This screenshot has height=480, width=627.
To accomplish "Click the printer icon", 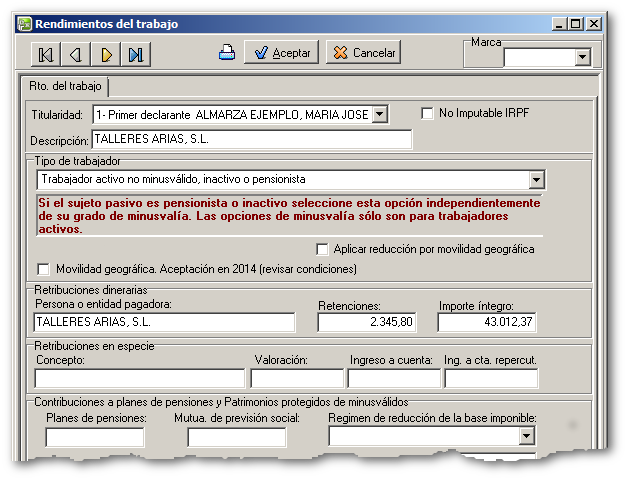I will tap(227, 53).
